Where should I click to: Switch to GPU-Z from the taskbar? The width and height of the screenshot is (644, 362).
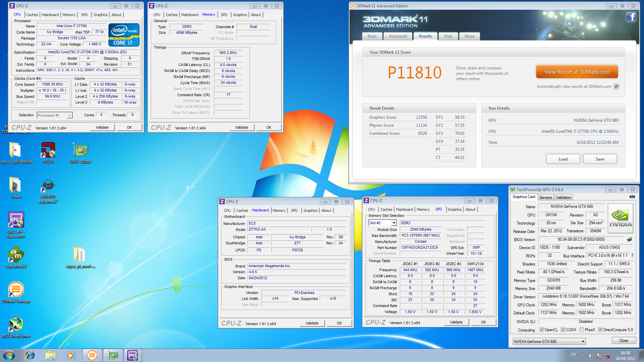point(113,355)
